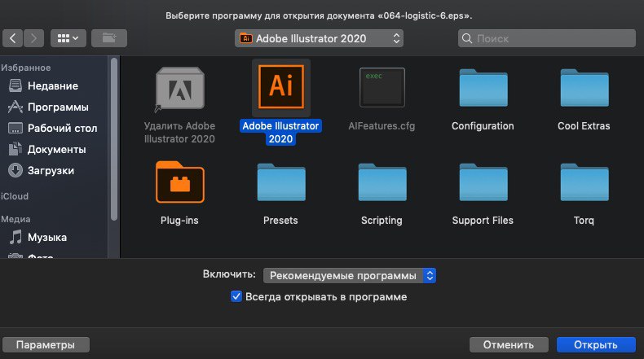Click the Документы documents icon

15,149
